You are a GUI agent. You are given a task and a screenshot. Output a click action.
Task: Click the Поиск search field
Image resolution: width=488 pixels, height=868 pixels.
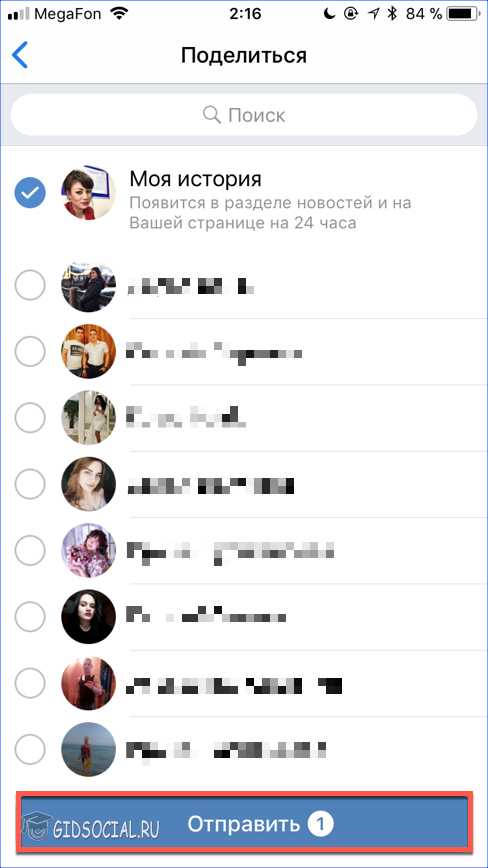tap(244, 115)
